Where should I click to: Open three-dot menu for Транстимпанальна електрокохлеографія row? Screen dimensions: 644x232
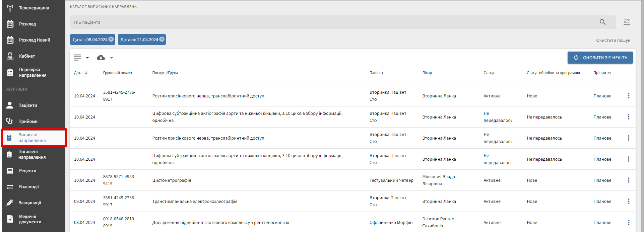pyautogui.click(x=628, y=201)
